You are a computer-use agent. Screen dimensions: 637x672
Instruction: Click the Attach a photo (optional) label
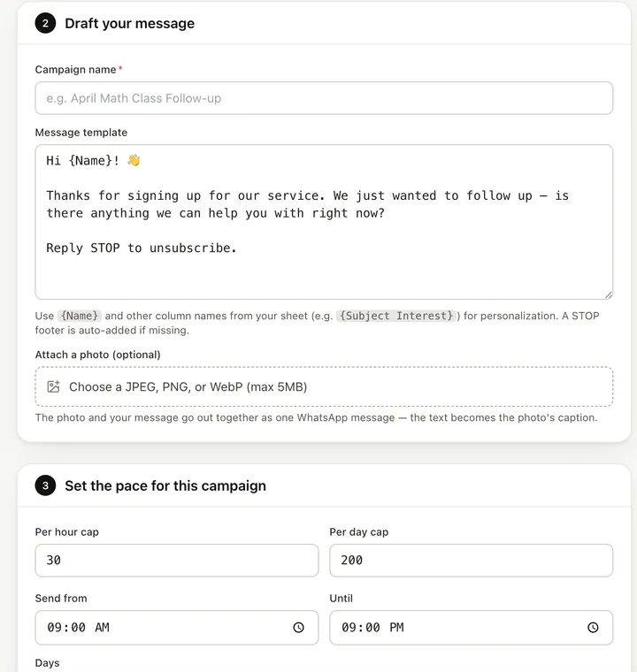[x=98, y=355]
